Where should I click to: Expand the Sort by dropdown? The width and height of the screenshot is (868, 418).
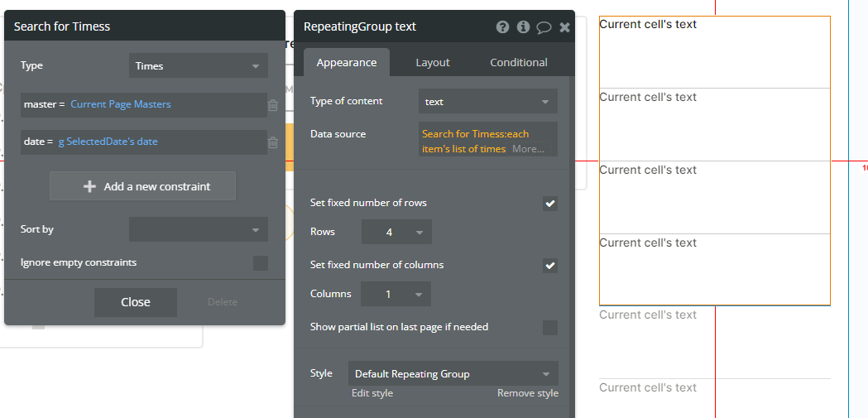(199, 229)
